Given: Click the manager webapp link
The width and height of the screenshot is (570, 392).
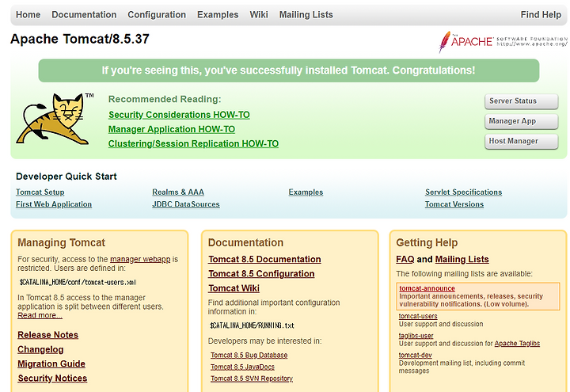Looking at the screenshot, I should 140,259.
